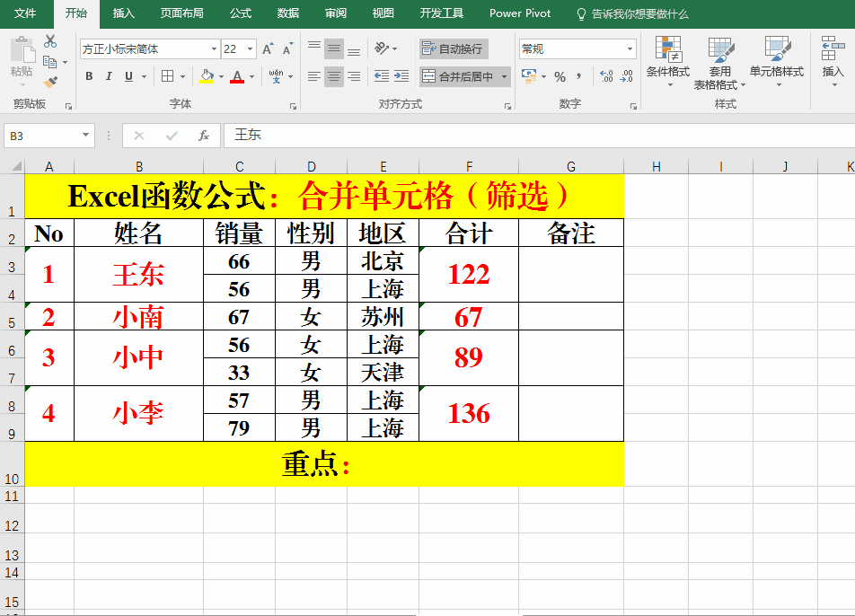Screen dimensions: 855x616
Task: Select total cell showing 136
Action: coord(469,413)
